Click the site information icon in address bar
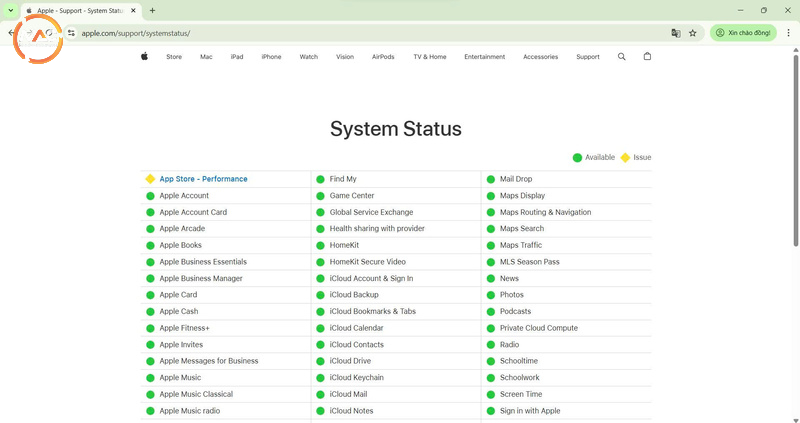Image resolution: width=800 pixels, height=423 pixels. 71,33
